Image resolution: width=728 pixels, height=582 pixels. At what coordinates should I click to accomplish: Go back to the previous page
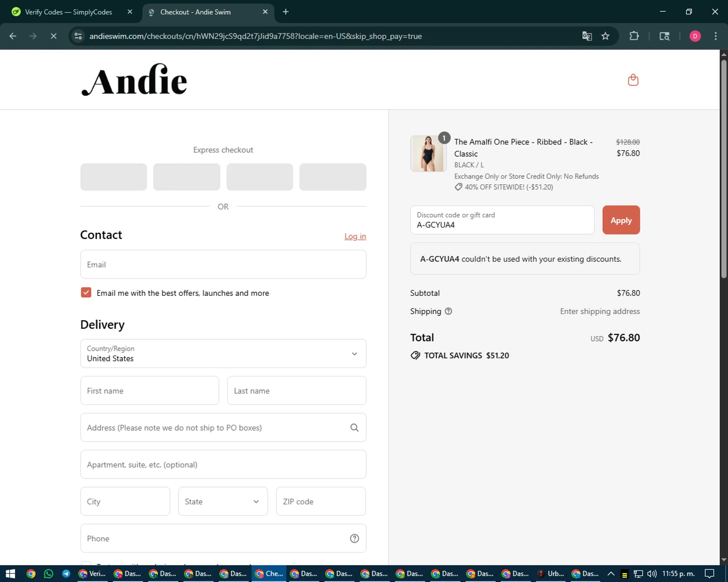13,36
